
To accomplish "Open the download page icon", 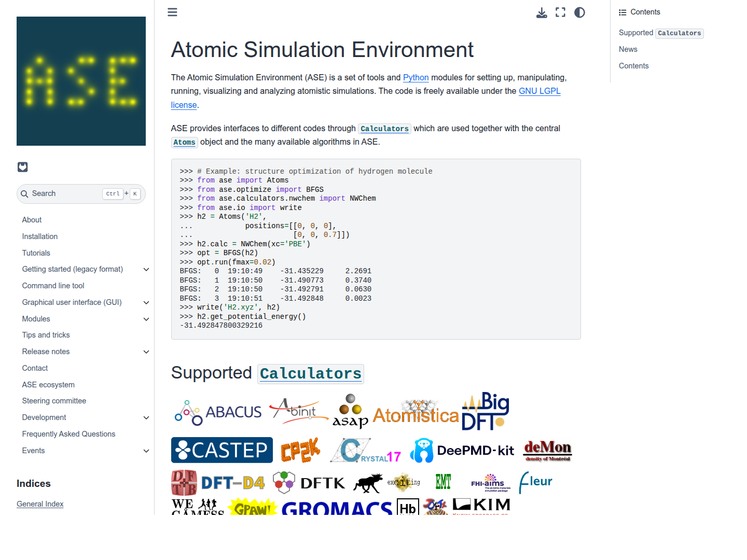I will pyautogui.click(x=542, y=12).
